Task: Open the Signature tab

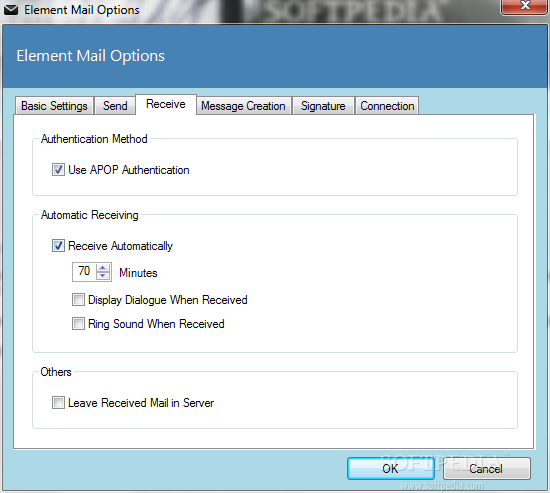Action: click(323, 106)
